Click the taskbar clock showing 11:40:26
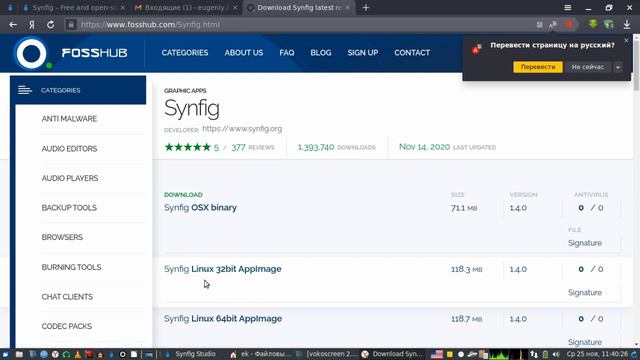 click(597, 354)
